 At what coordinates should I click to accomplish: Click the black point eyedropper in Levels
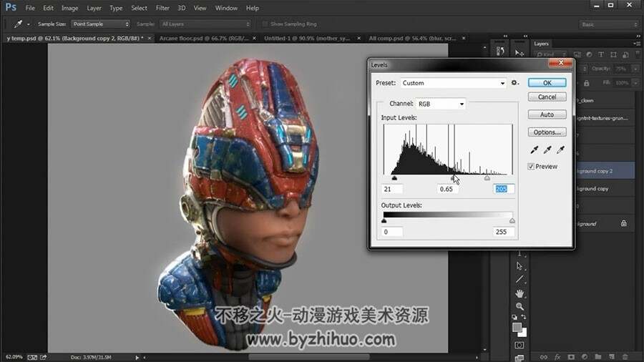coord(534,150)
